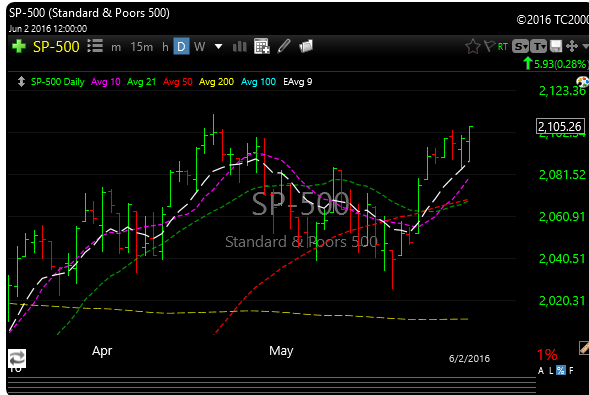
Task: Click the Avg 10 indicator label
Action: [106, 81]
